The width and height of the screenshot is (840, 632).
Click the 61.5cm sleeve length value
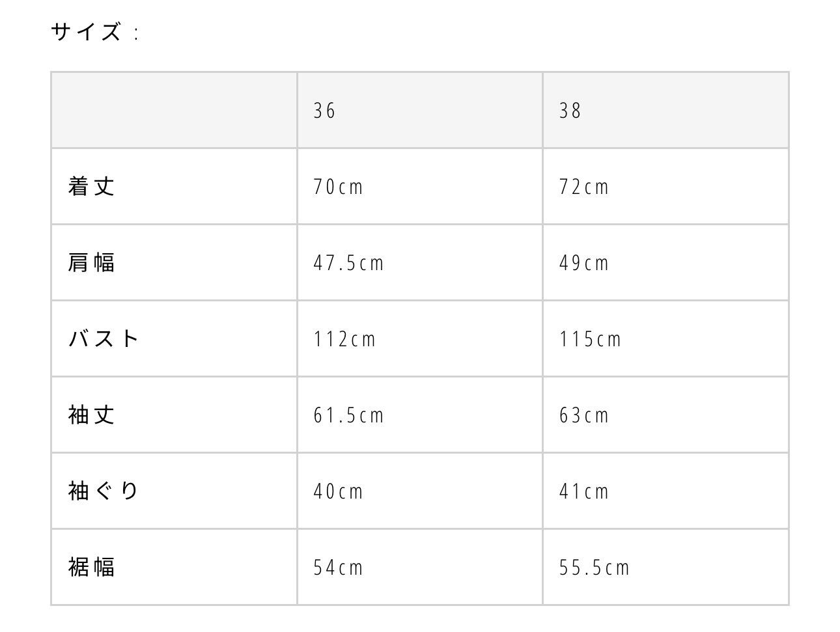coord(349,416)
